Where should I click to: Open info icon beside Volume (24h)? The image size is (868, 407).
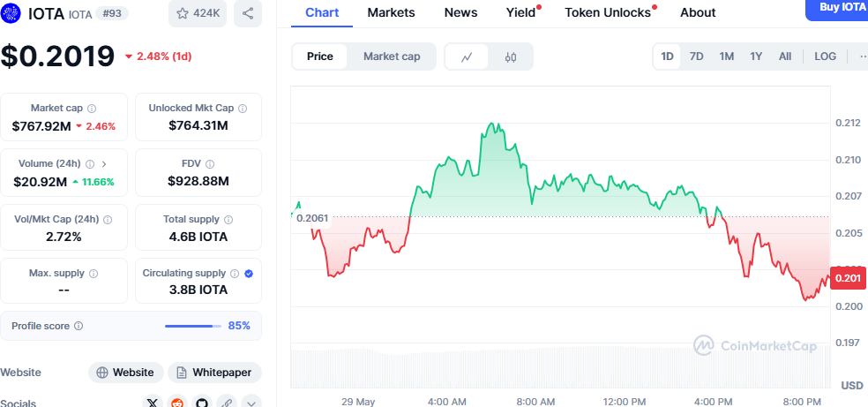click(x=90, y=164)
